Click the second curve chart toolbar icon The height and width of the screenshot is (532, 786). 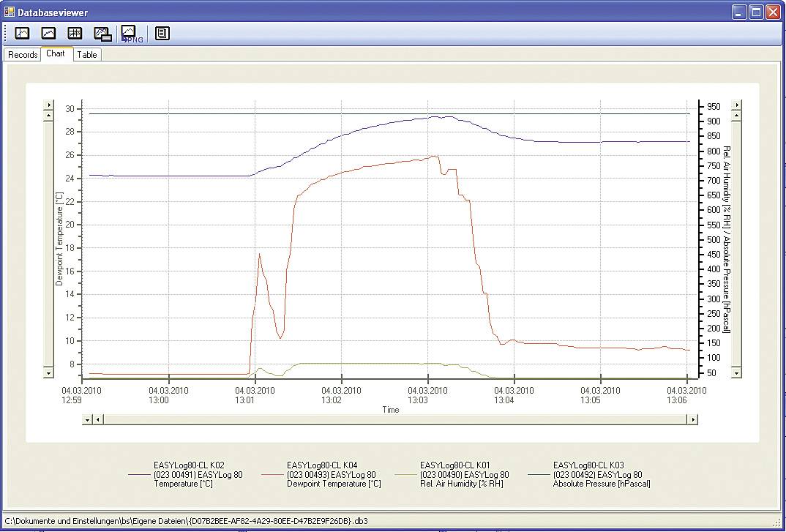tap(48, 33)
